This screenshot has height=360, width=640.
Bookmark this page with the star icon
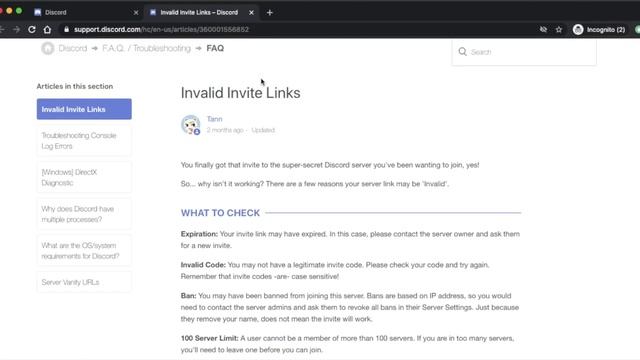(559, 29)
